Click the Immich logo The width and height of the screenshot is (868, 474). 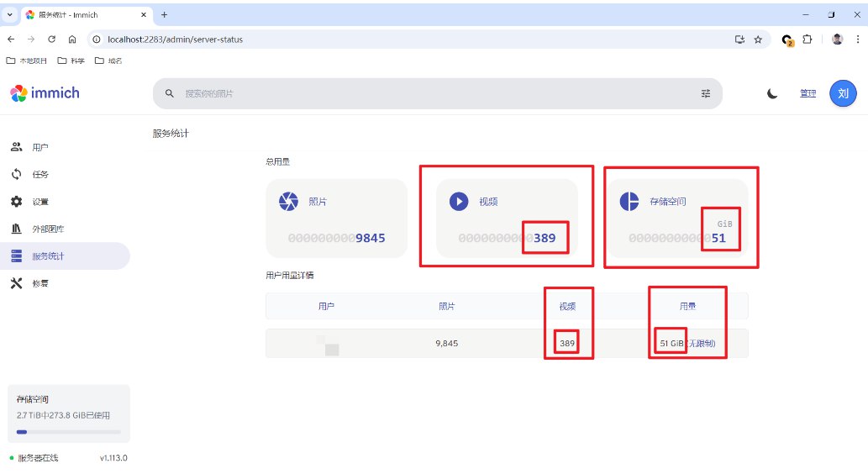[x=45, y=93]
